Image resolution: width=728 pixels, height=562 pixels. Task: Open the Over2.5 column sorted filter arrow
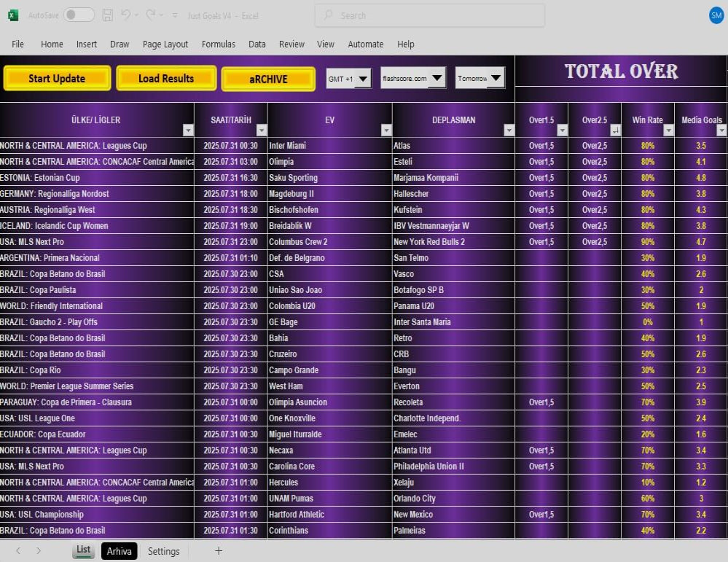click(615, 130)
